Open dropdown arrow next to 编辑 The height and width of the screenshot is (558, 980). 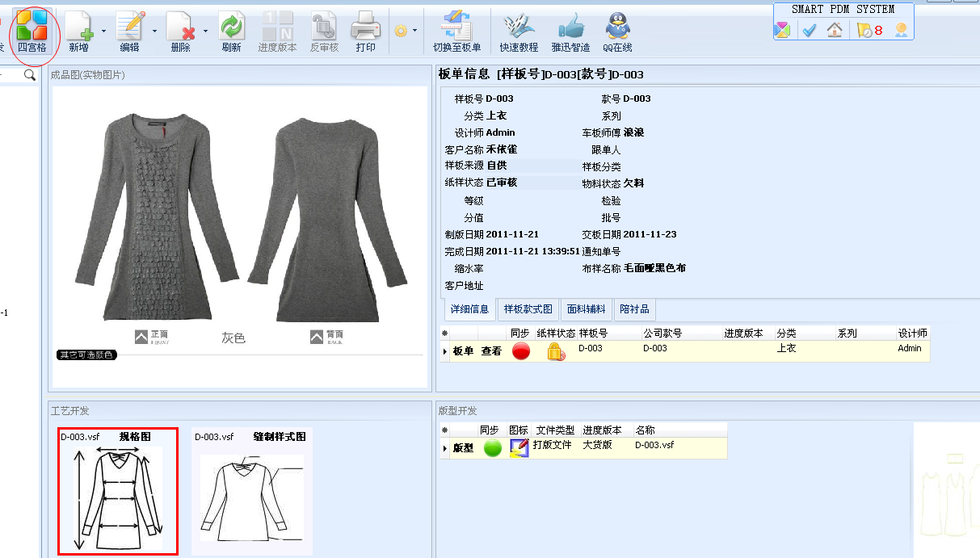pos(154,31)
